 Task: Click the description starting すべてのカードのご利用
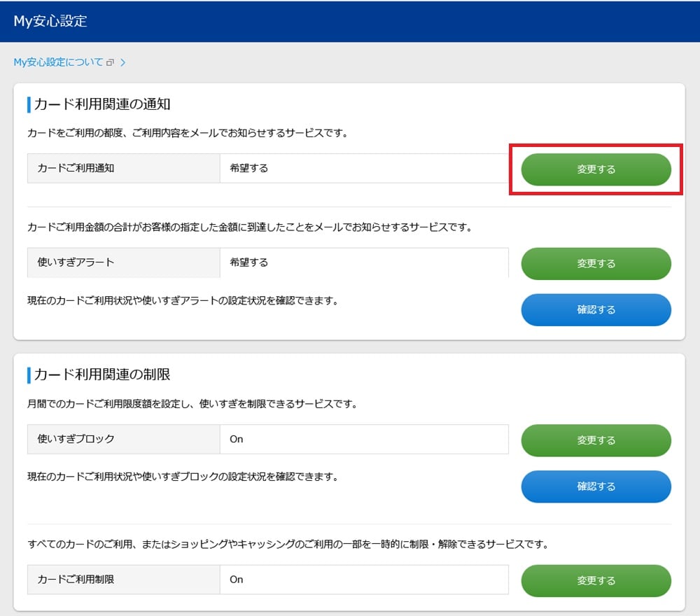click(288, 544)
